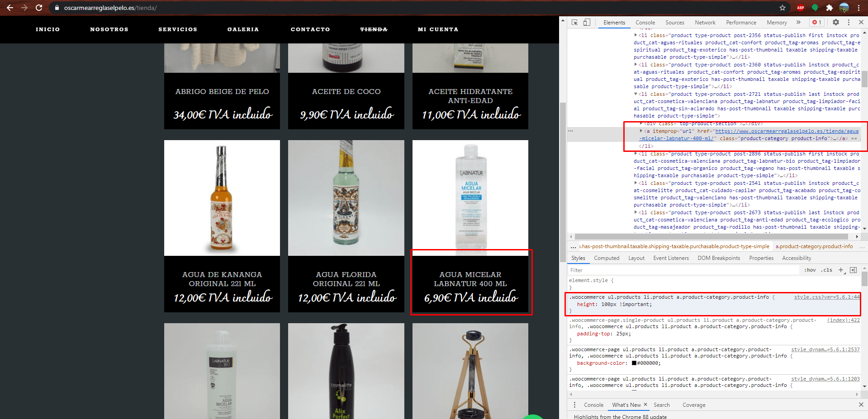This screenshot has width=868, height=419.
Task: Open DevTools three-dot customize menu
Action: point(849,22)
